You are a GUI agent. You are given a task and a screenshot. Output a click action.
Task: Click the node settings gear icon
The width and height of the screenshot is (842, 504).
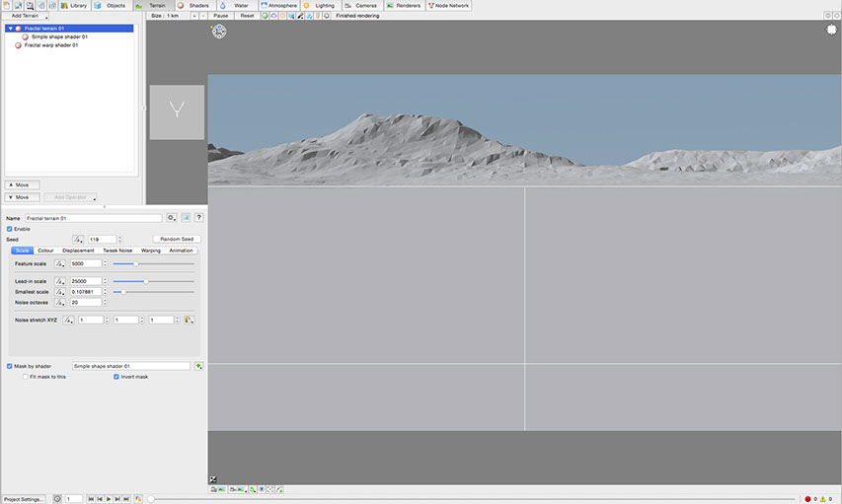click(171, 217)
